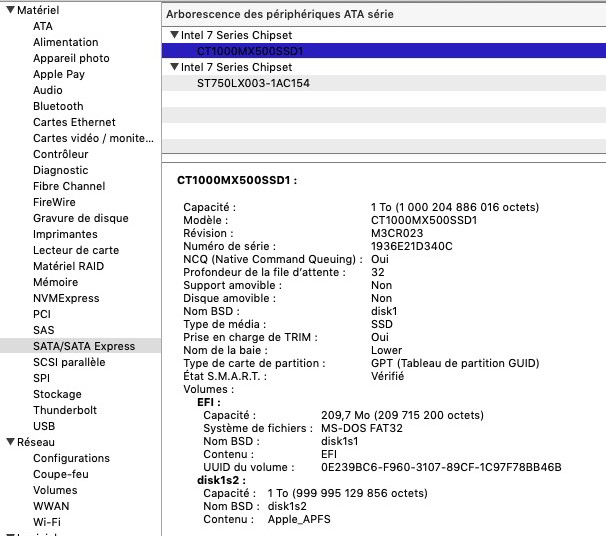Open Apple Pay hardware info
The height and width of the screenshot is (536, 606).
(59, 74)
